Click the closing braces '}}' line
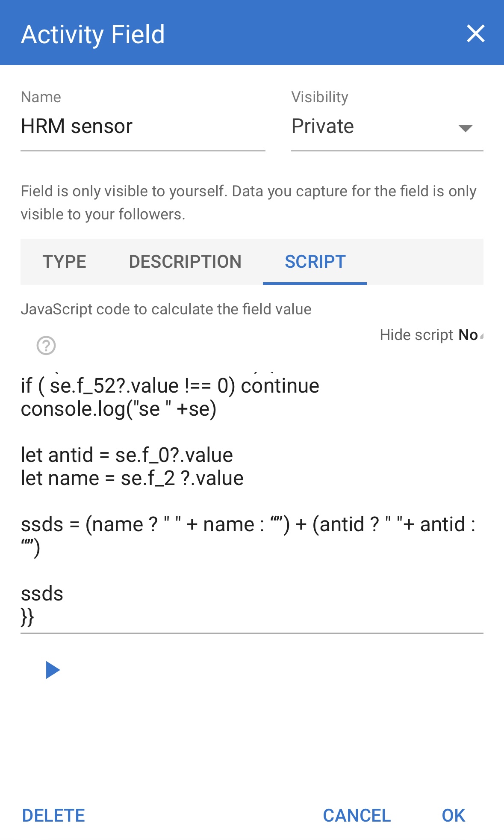 (x=28, y=617)
